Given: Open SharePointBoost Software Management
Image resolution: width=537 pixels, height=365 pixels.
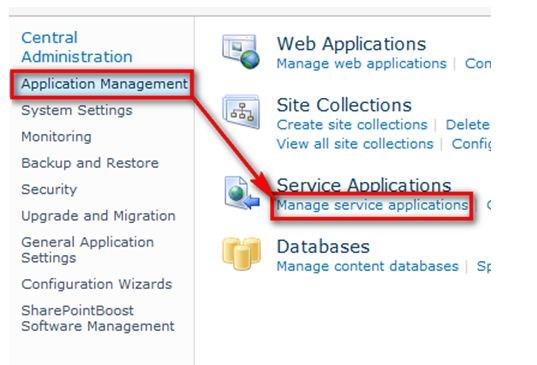Looking at the screenshot, I should (x=98, y=318).
